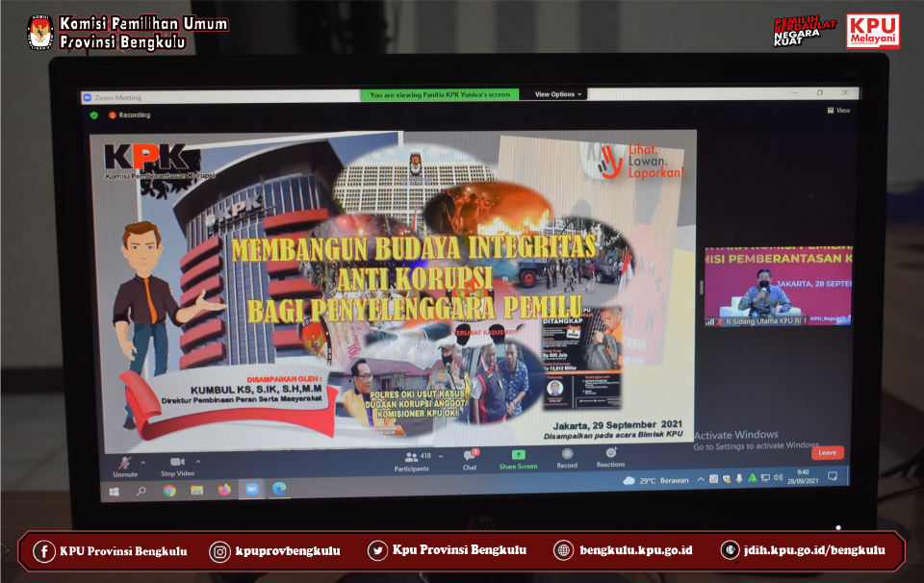Screen dimensions: 924x583
Task: Toggle Stop Video camera button
Action: click(x=177, y=463)
